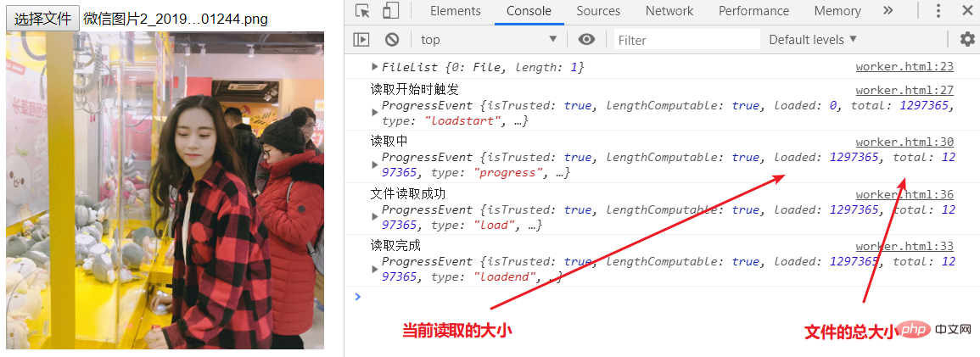The height and width of the screenshot is (357, 980).
Task: Click the selected file name text
Action: (176, 20)
